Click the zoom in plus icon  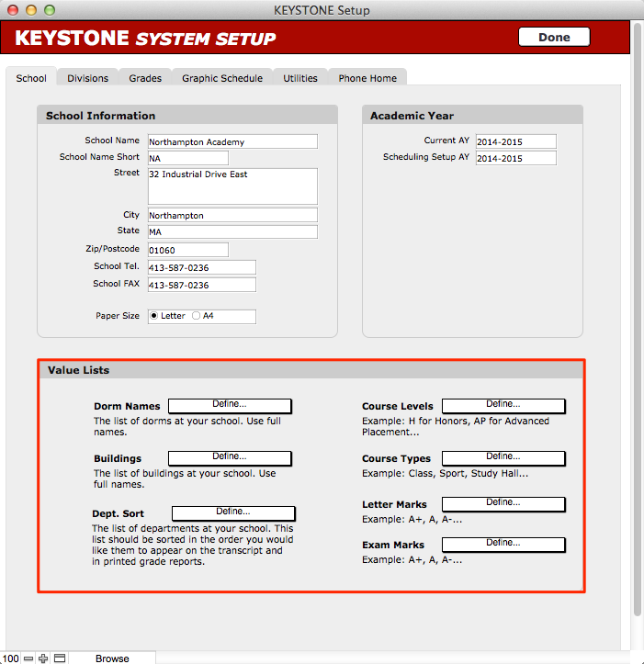point(43,658)
